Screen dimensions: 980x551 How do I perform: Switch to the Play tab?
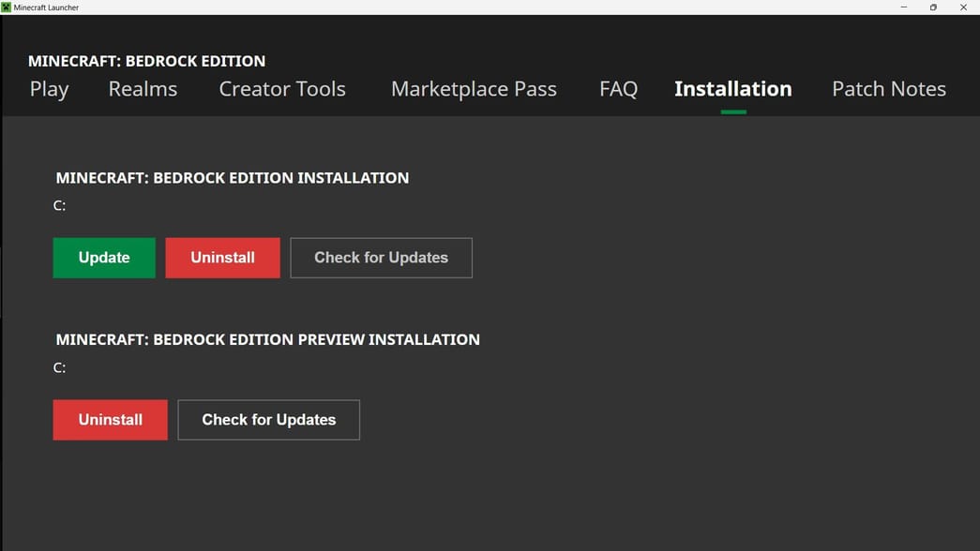[49, 89]
